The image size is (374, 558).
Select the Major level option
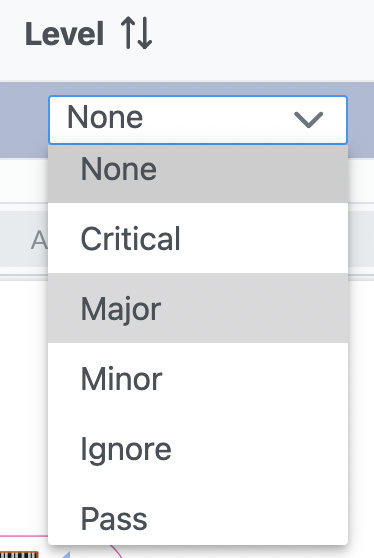click(198, 308)
